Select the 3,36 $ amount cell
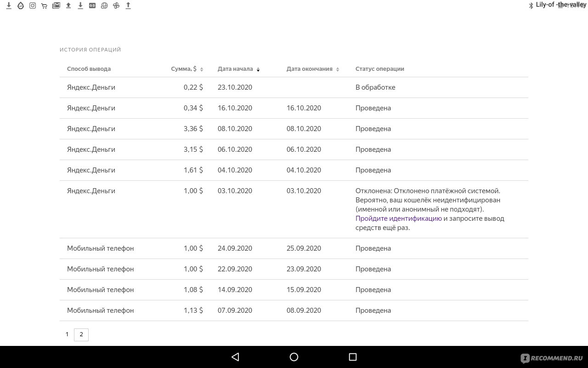Screen dimensions: 588x368 click(193, 129)
